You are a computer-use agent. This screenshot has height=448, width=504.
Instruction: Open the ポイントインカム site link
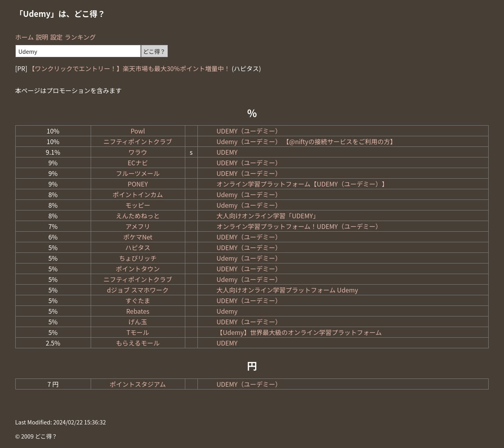point(138,194)
